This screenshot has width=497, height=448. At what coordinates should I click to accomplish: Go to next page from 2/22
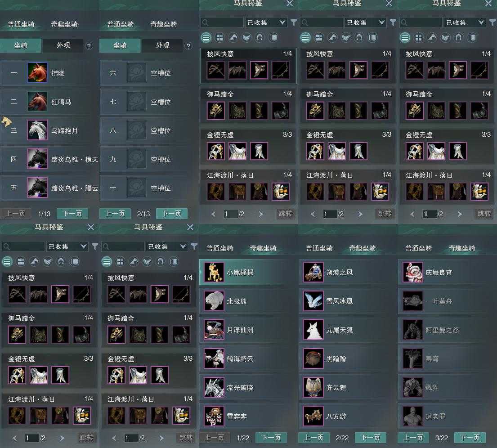pos(370,437)
